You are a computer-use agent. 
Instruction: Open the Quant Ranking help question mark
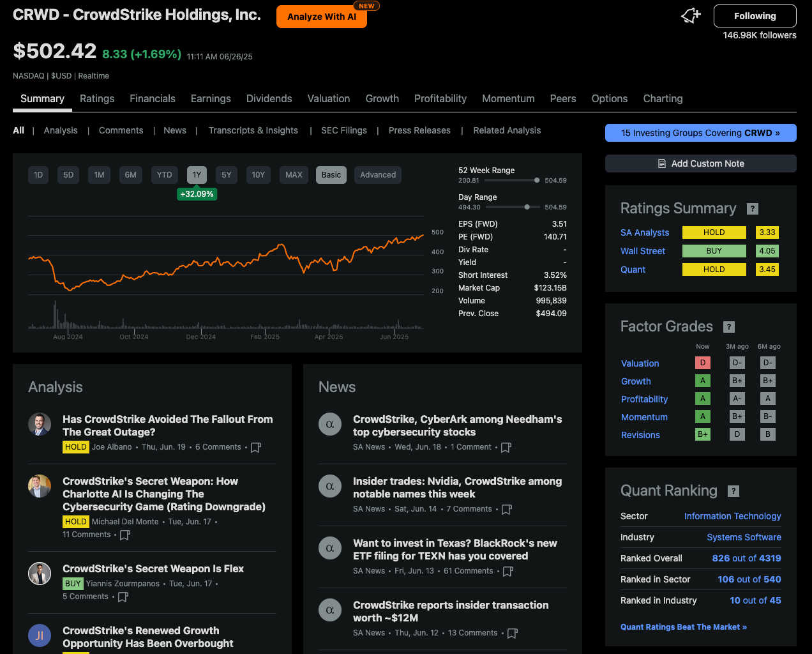tap(733, 491)
